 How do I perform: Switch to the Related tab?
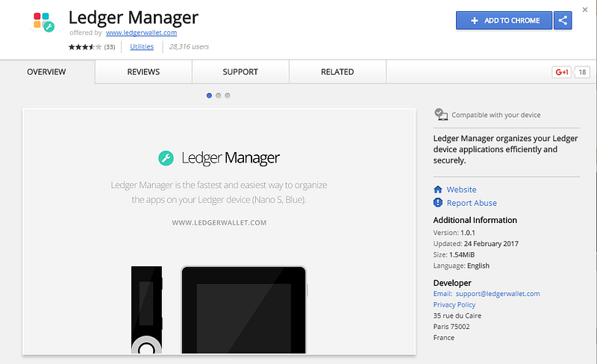(x=337, y=72)
